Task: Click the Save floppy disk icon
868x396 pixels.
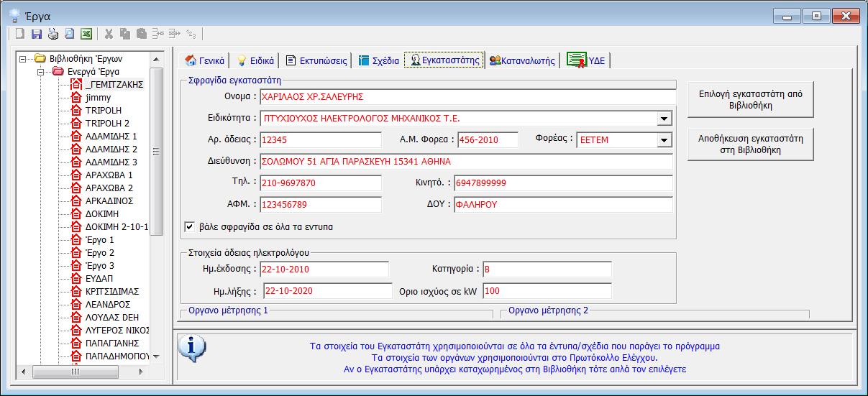Action: tap(37, 33)
